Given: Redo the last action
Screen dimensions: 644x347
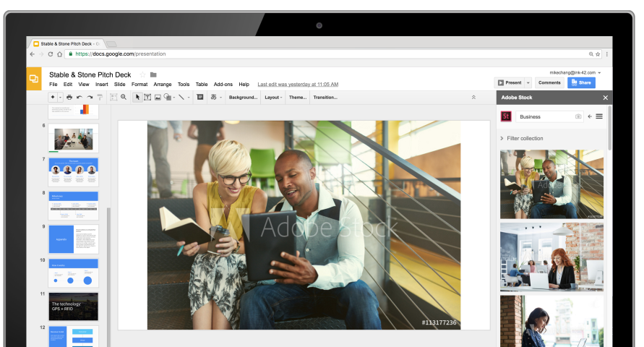Looking at the screenshot, I should [90, 98].
